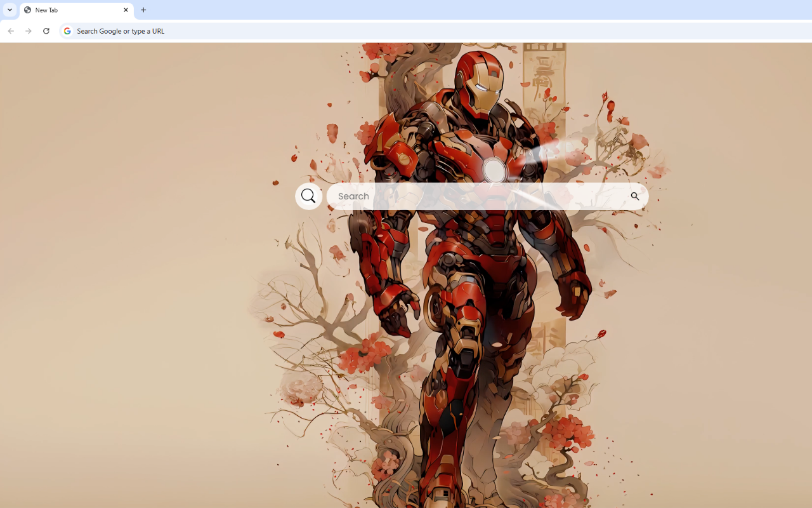Submit search with small magnifier icon
The width and height of the screenshot is (812, 508).
pyautogui.click(x=634, y=196)
